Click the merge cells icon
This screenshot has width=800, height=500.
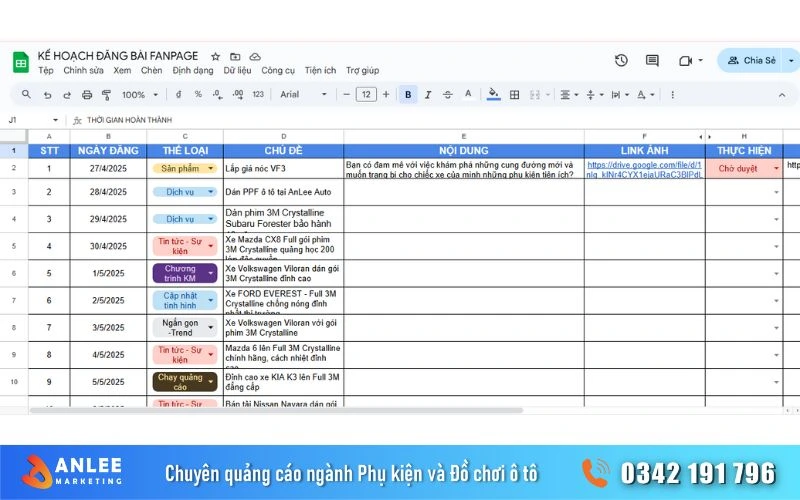tap(535, 95)
